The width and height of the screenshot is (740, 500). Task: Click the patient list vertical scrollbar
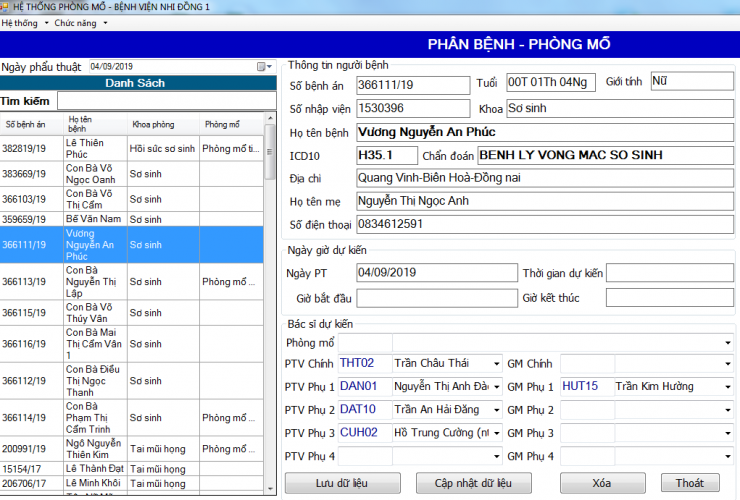(270, 300)
